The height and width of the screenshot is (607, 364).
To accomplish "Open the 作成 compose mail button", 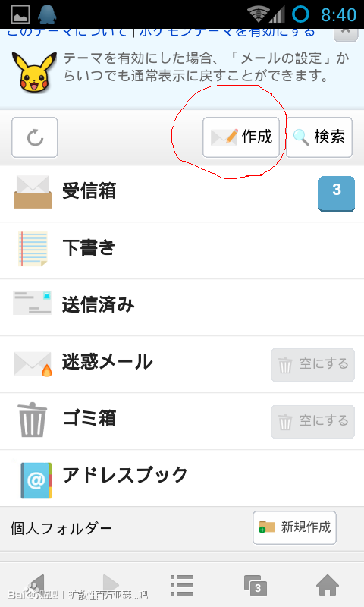I will point(241,137).
